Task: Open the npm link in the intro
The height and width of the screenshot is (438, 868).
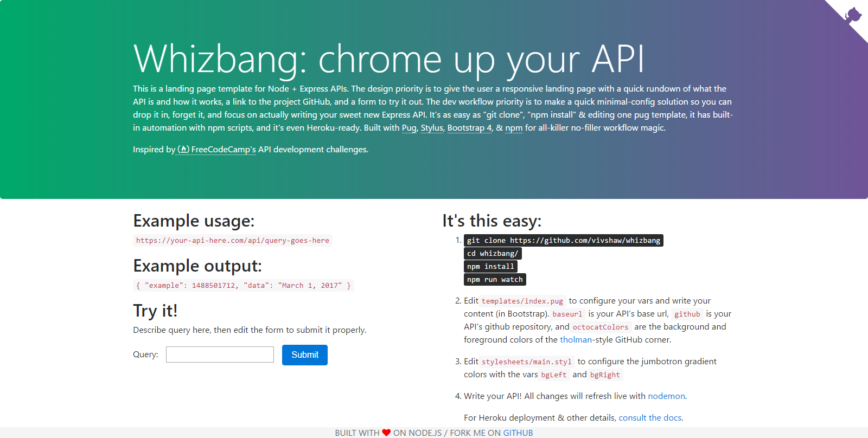Action: [x=514, y=128]
